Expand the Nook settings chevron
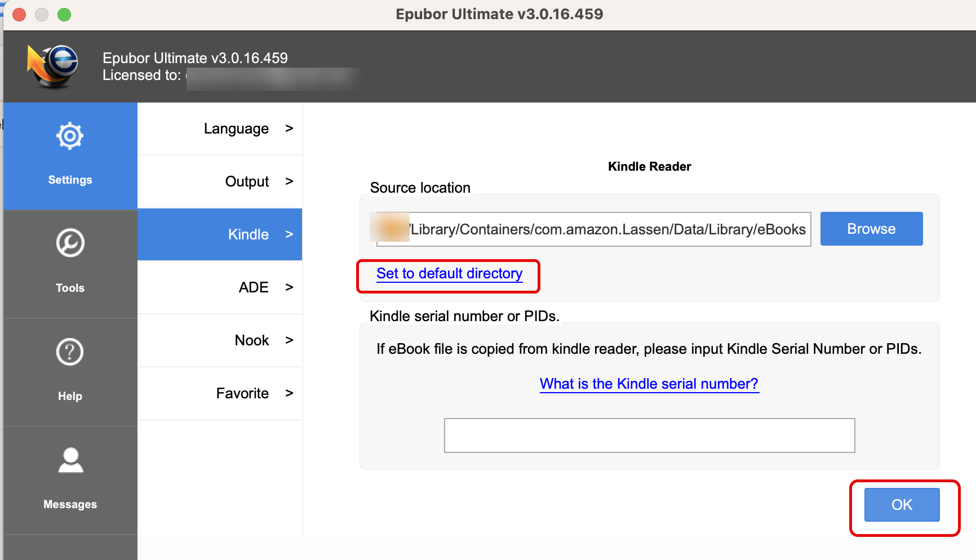976x560 pixels. point(289,340)
